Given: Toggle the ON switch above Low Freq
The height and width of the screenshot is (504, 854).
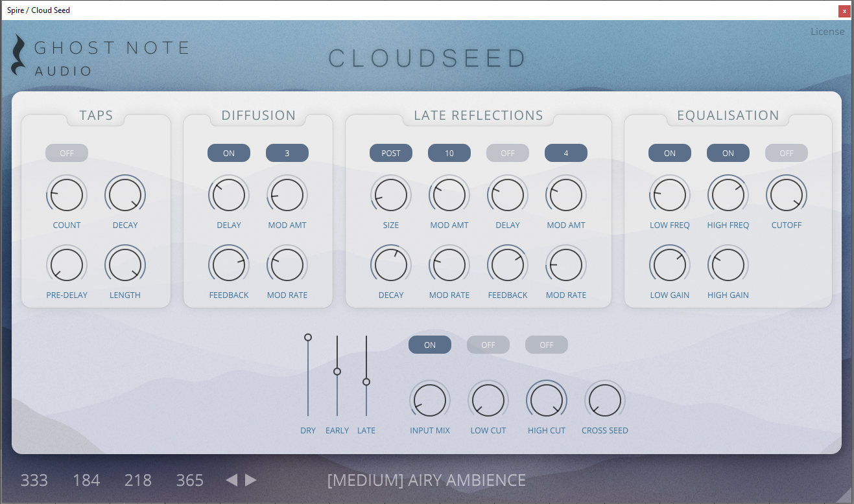Looking at the screenshot, I should point(670,153).
